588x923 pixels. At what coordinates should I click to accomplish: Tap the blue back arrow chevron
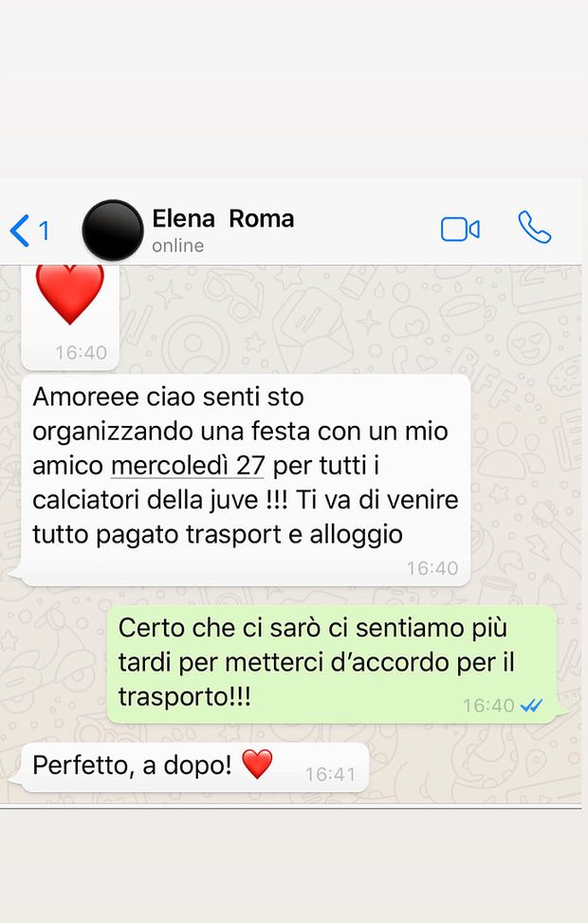(x=19, y=231)
